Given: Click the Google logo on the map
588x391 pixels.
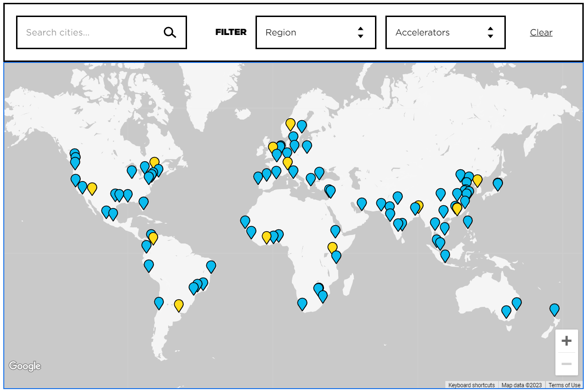Looking at the screenshot, I should [x=25, y=366].
